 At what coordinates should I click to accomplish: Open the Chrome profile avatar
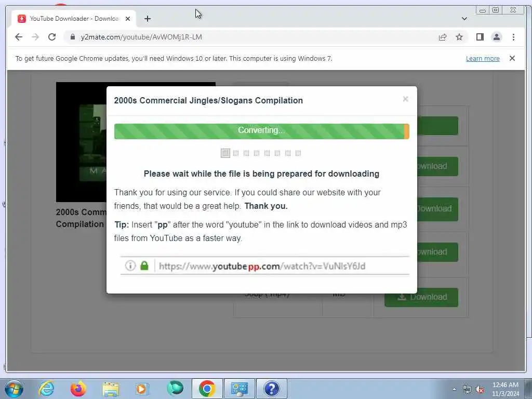coord(496,37)
